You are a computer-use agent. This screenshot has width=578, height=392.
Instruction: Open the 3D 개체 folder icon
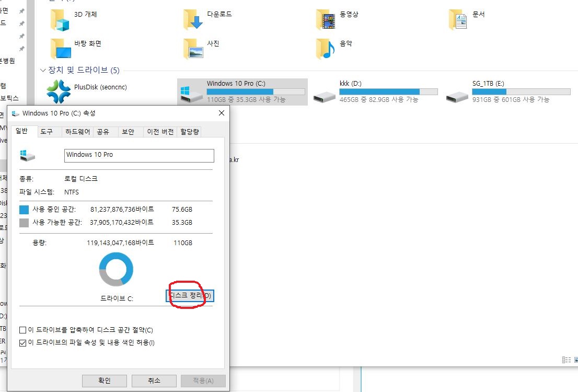(60, 20)
